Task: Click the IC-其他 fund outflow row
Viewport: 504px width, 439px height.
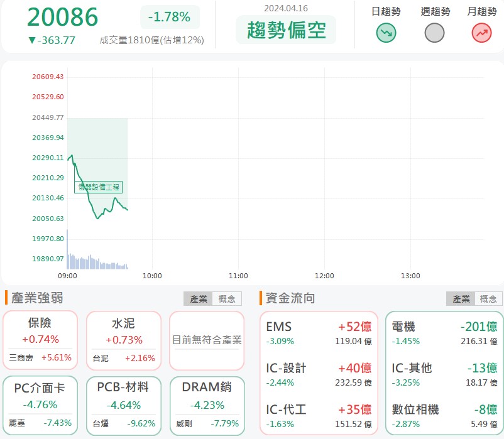Action: (x=444, y=375)
